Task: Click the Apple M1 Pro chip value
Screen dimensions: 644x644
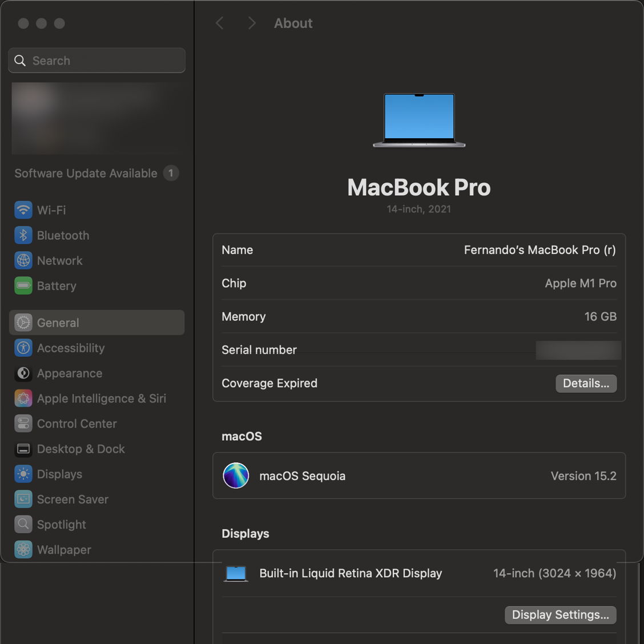Action: click(581, 283)
